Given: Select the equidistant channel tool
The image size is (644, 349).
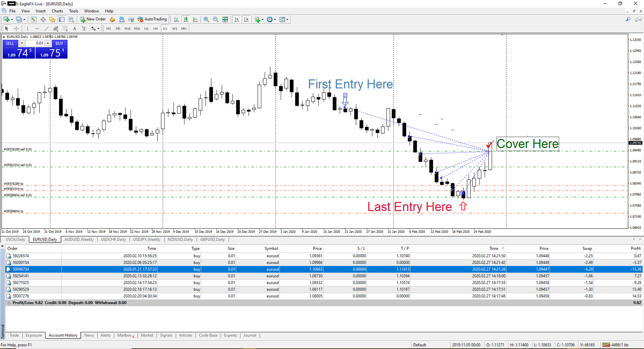Looking at the screenshot, I should (56, 28).
